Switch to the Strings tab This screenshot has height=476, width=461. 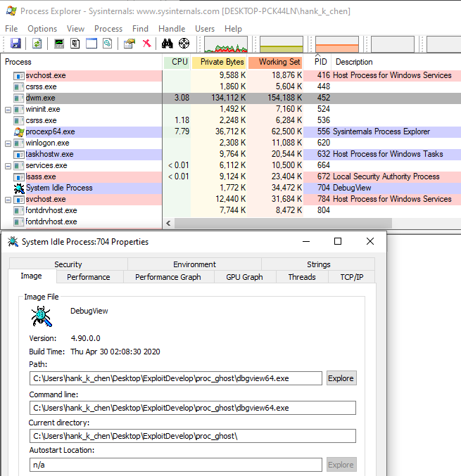(318, 264)
